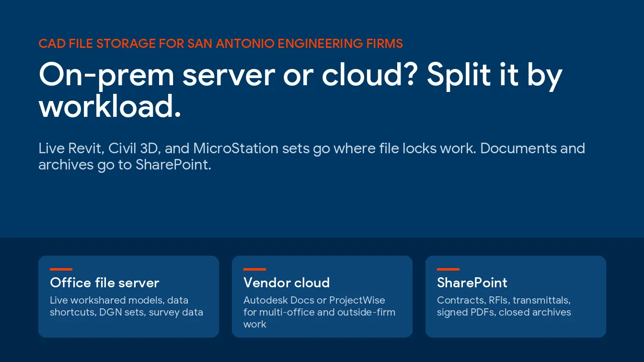Click the subtitle starting "Live Revit, Civil 3D"

(x=311, y=157)
